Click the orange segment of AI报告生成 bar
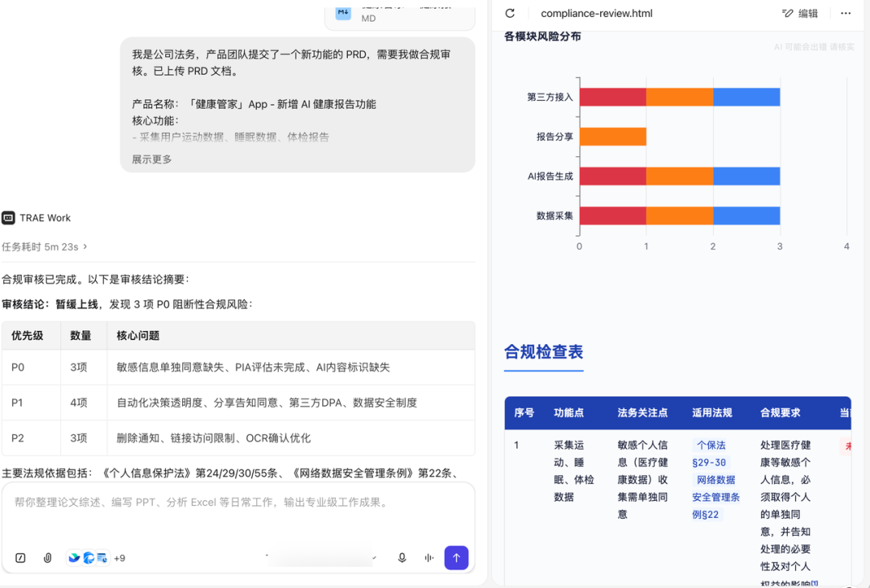This screenshot has width=870, height=588. coord(679,176)
